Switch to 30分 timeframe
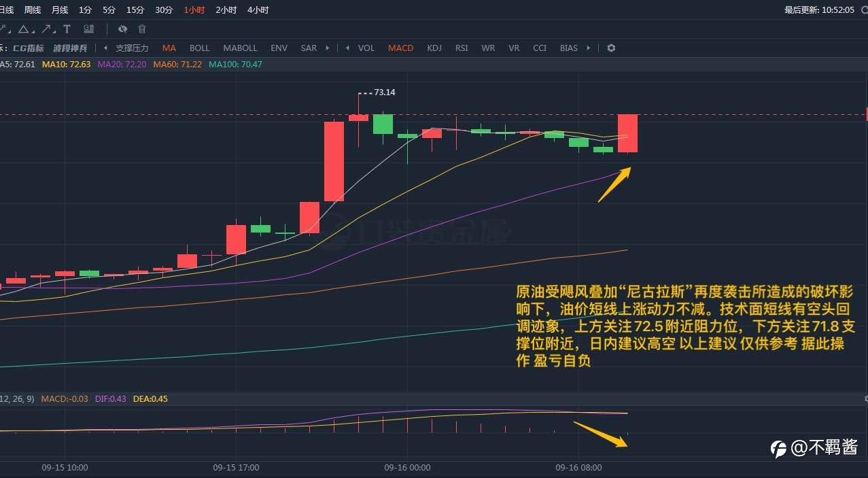 pos(164,10)
